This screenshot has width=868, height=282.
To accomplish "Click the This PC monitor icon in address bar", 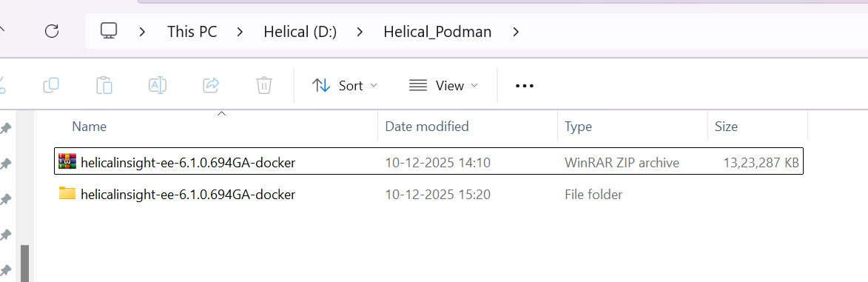I will [x=109, y=31].
